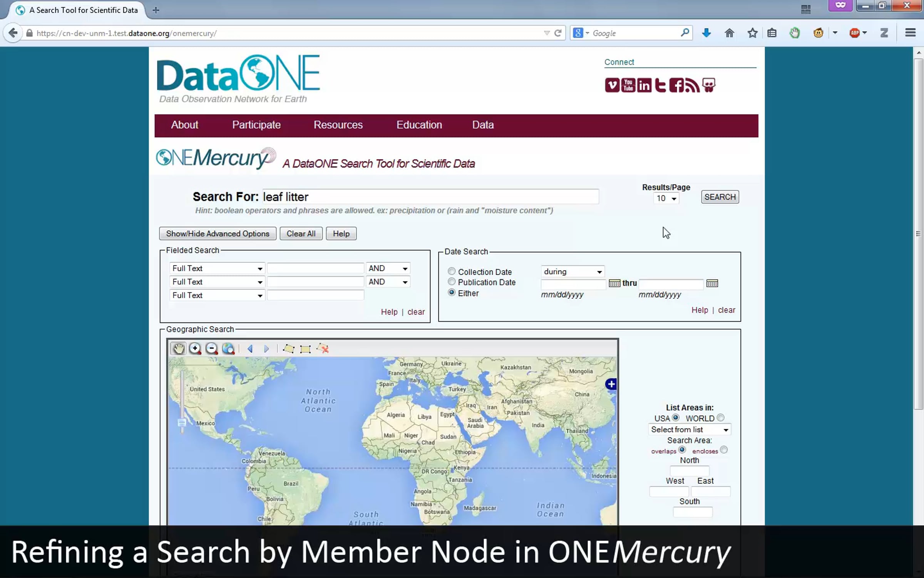Click the clear map selection red X icon
This screenshot has height=578, width=924.
click(323, 349)
